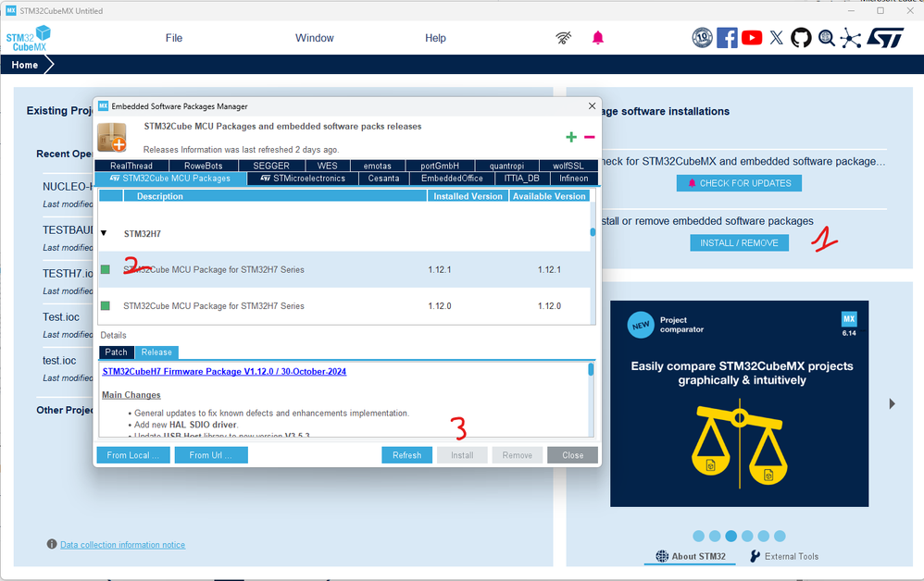Click the Project comparator banner image
Image resolution: width=924 pixels, height=581 pixels.
(739, 403)
